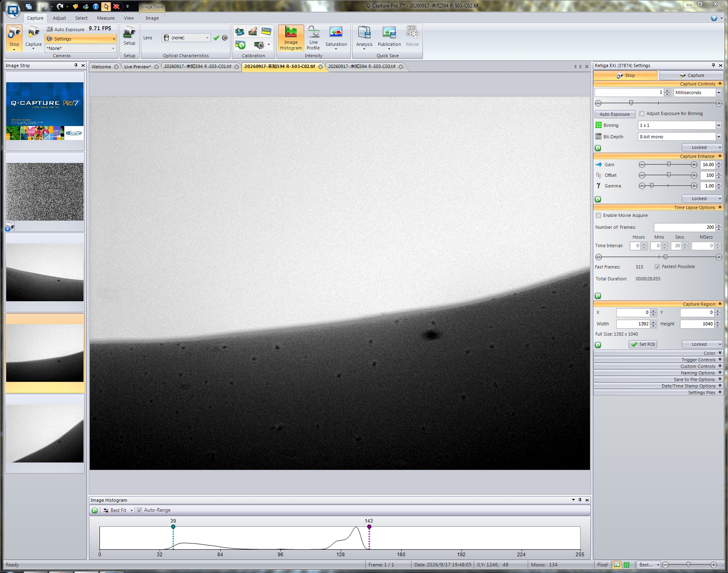Click Stop button in Retiga settings panel

[626, 75]
